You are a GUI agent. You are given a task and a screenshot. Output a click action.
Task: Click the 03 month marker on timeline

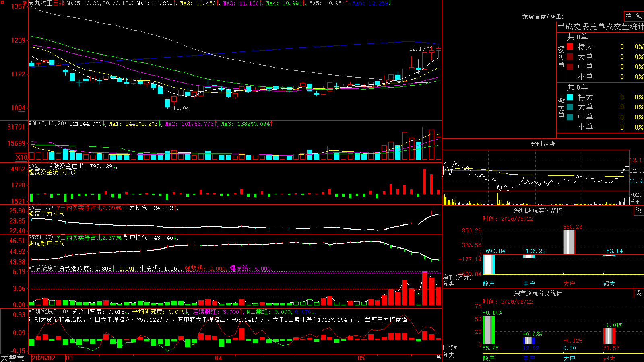pos(69,358)
